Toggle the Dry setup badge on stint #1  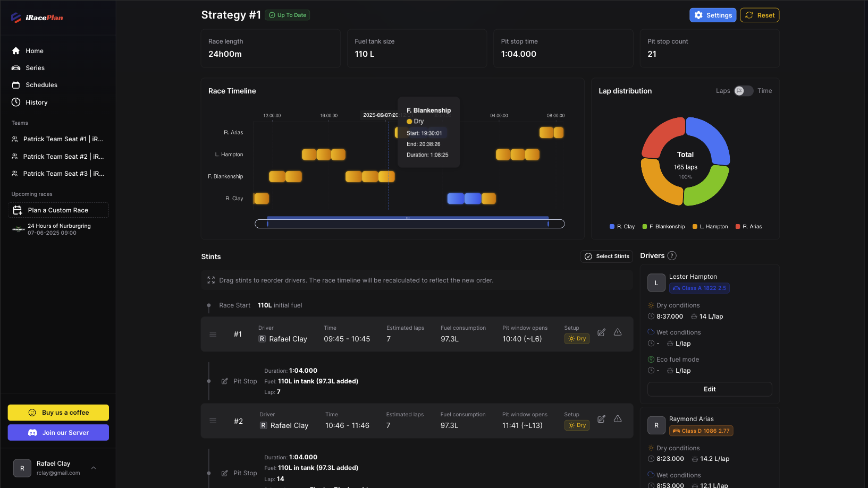click(x=577, y=338)
